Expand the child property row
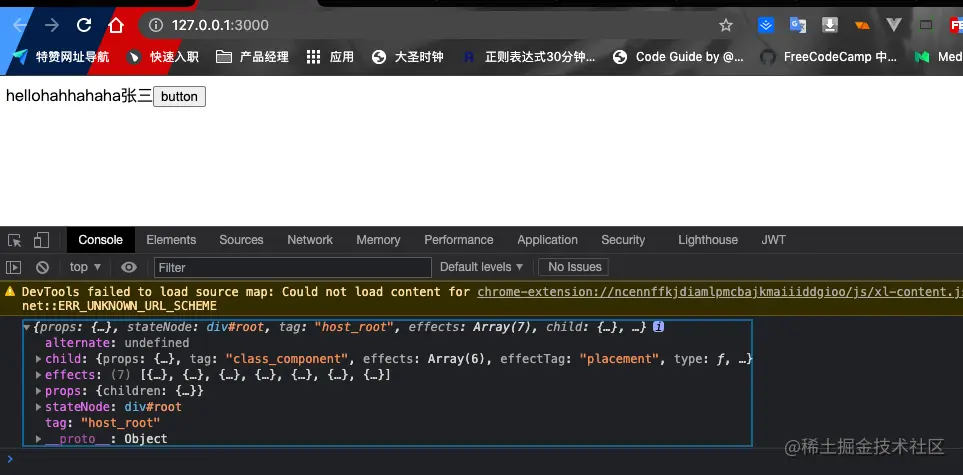 pyautogui.click(x=39, y=359)
